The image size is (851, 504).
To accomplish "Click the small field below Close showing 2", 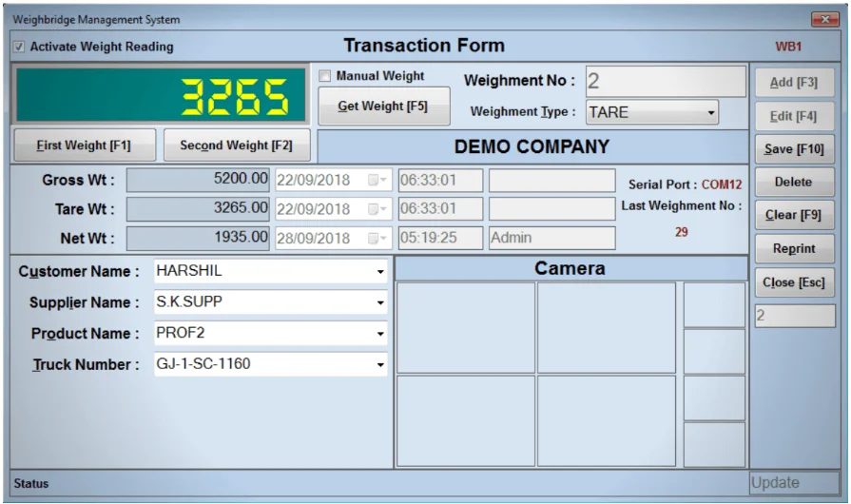I will pos(795,316).
